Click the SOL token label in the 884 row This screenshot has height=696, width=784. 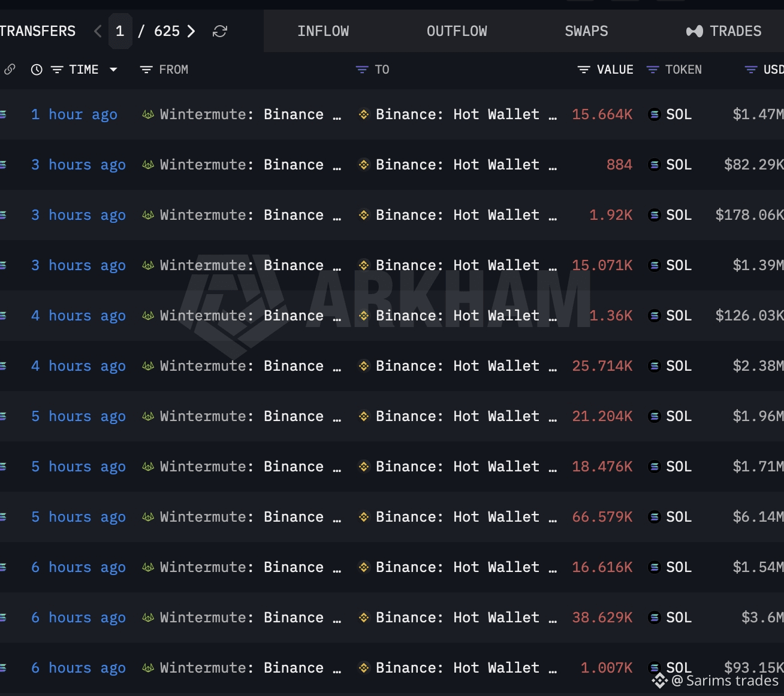pyautogui.click(x=679, y=165)
